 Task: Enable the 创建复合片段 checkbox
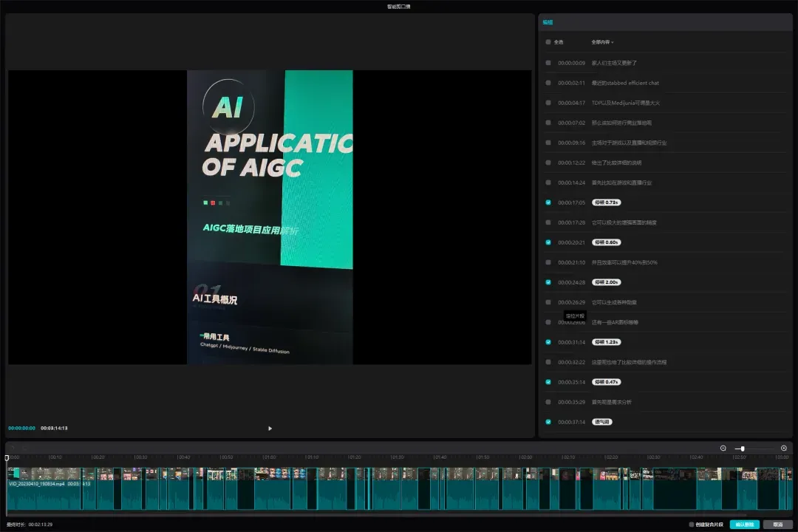click(691, 525)
